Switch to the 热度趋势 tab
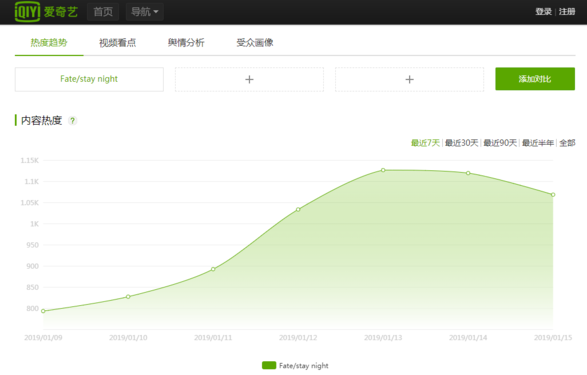Viewport: 587px width, 375px height. point(49,43)
